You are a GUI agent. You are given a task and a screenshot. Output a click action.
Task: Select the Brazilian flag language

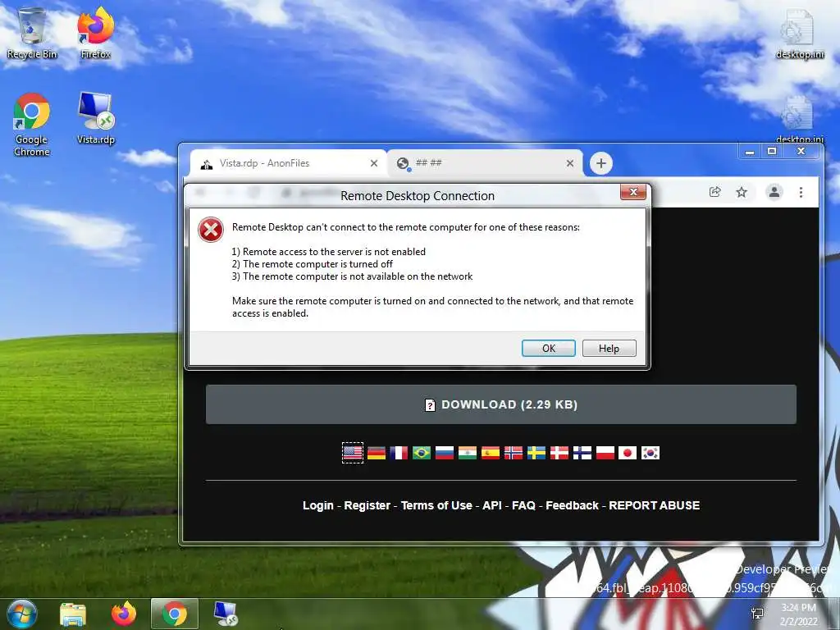[x=422, y=453]
